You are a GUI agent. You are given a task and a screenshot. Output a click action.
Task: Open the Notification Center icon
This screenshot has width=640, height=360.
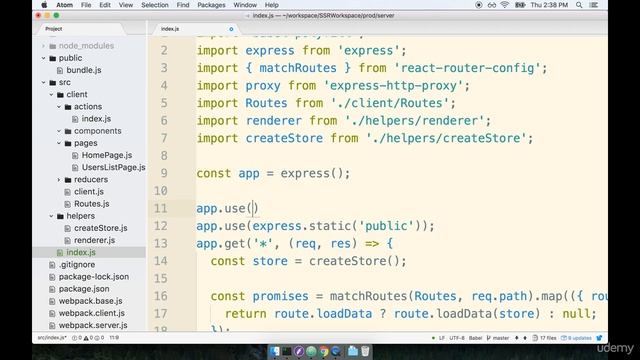[x=594, y=5]
